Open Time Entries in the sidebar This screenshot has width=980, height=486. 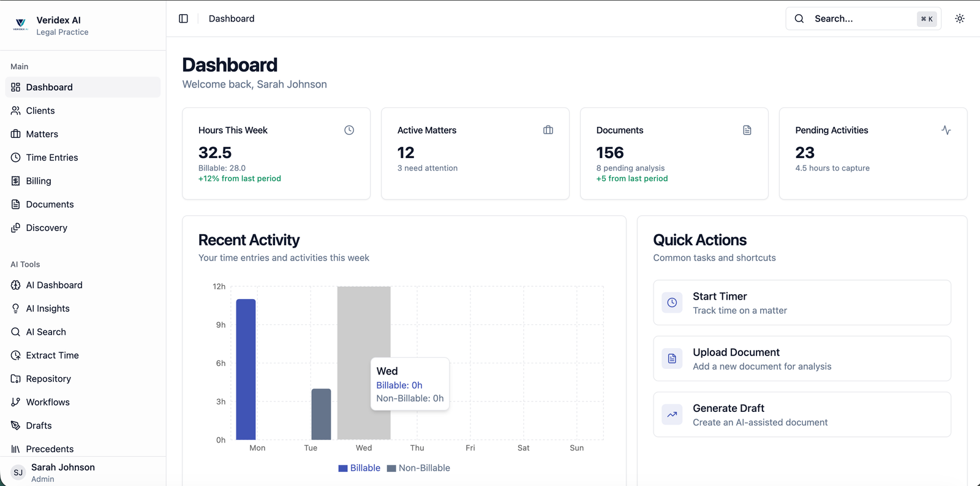coord(52,158)
